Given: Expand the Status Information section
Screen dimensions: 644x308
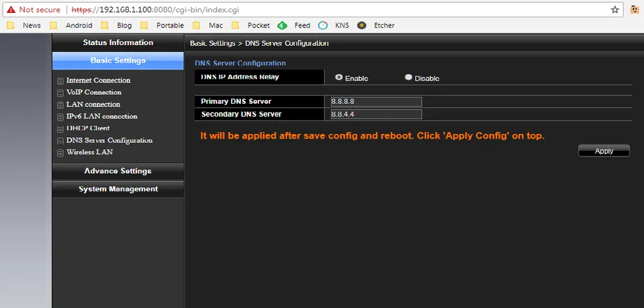Looking at the screenshot, I should [118, 43].
